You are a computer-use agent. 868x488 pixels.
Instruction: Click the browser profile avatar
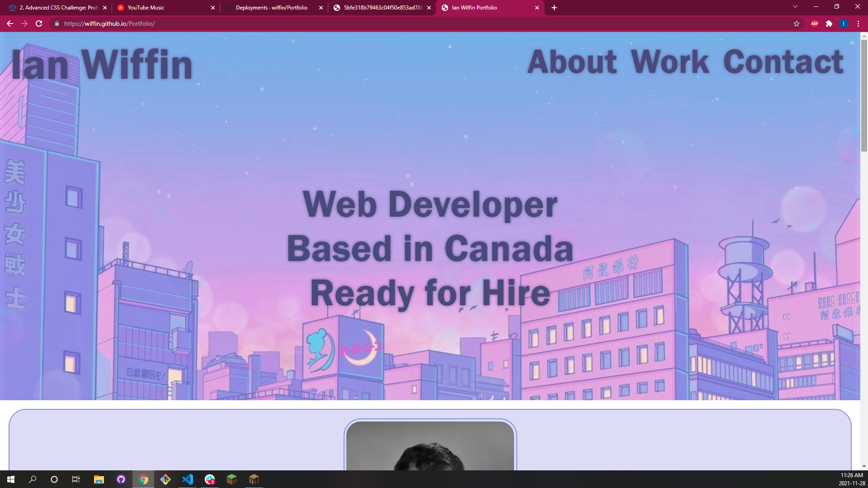pyautogui.click(x=844, y=24)
